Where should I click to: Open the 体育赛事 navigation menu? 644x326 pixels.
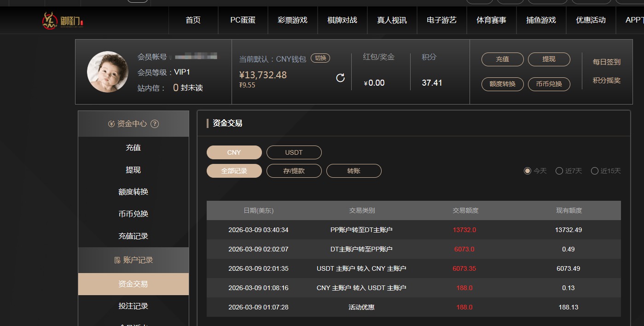(x=491, y=20)
